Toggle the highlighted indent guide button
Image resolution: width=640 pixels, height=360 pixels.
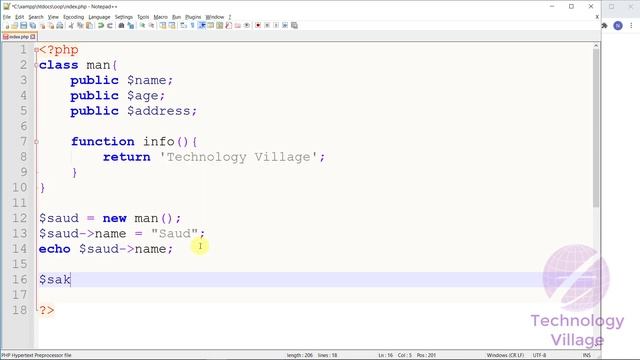point(202,26)
